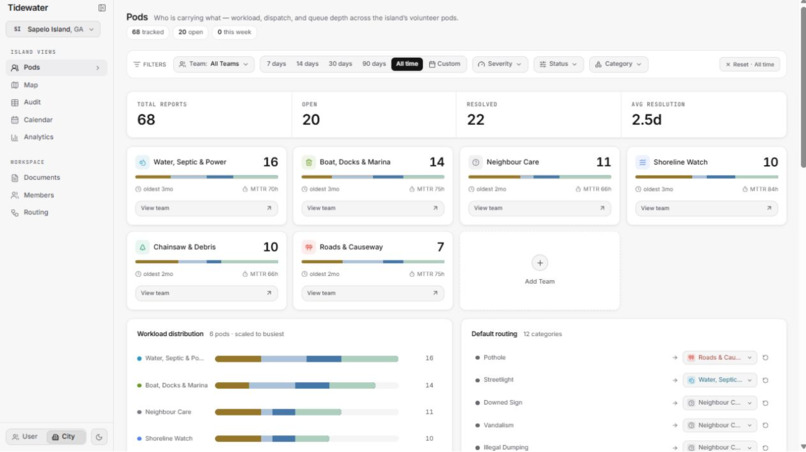The width and height of the screenshot is (806, 452).
Task: Click the Boat, Docks & Marina pod icon
Action: [308, 162]
